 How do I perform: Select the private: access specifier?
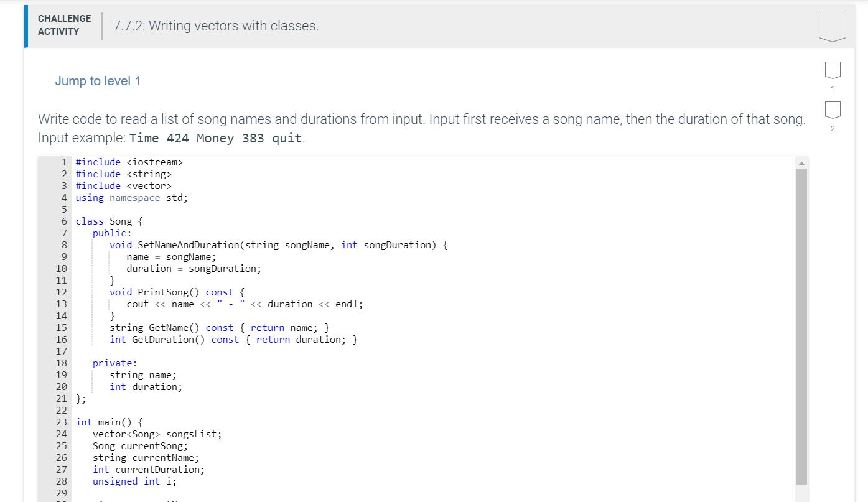114,363
